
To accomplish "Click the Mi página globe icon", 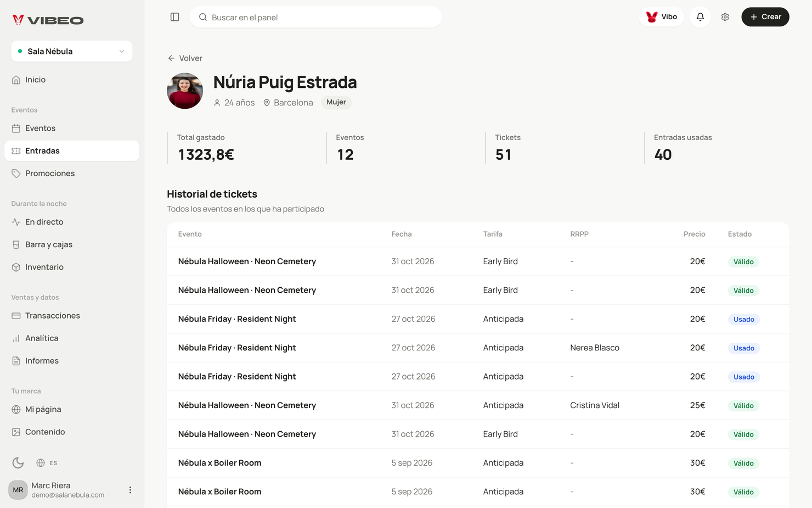I will click(16, 410).
